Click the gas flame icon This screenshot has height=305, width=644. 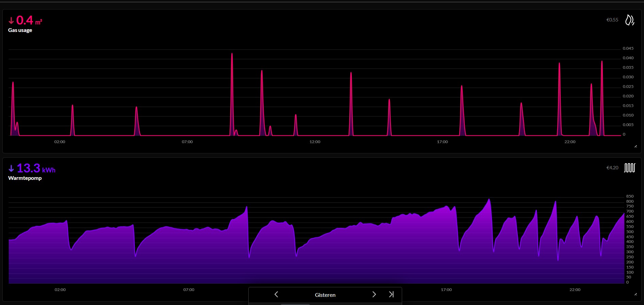(629, 20)
